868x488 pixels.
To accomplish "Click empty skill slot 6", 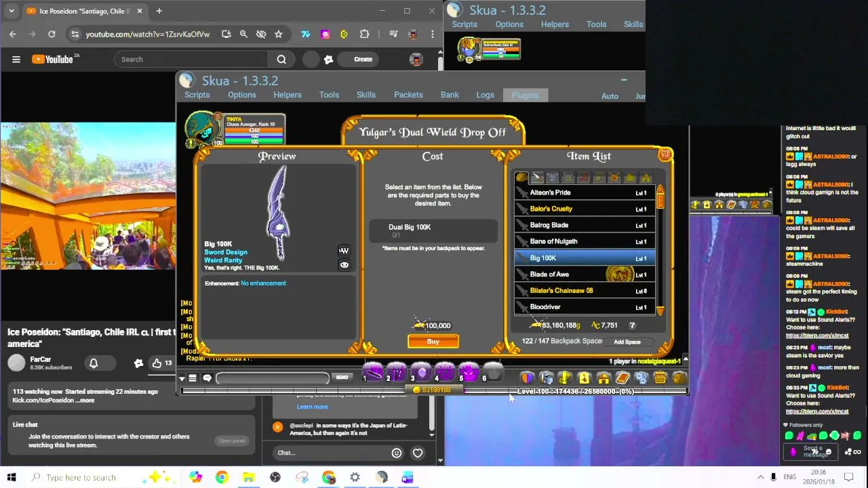I will [493, 372].
